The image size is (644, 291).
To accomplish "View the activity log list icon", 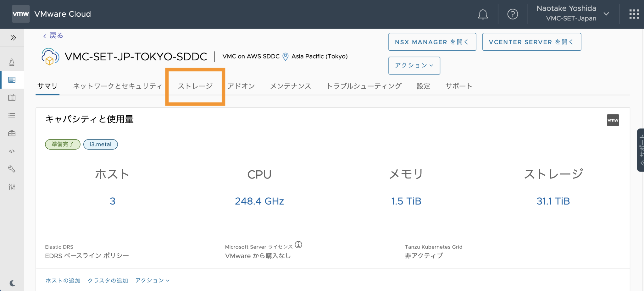I will click(x=12, y=115).
